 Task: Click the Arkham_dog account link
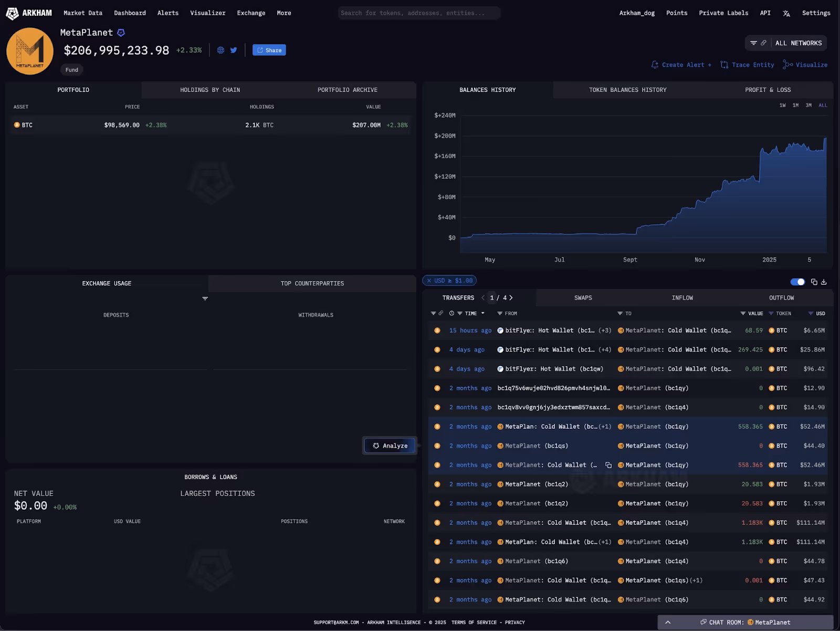tap(637, 13)
